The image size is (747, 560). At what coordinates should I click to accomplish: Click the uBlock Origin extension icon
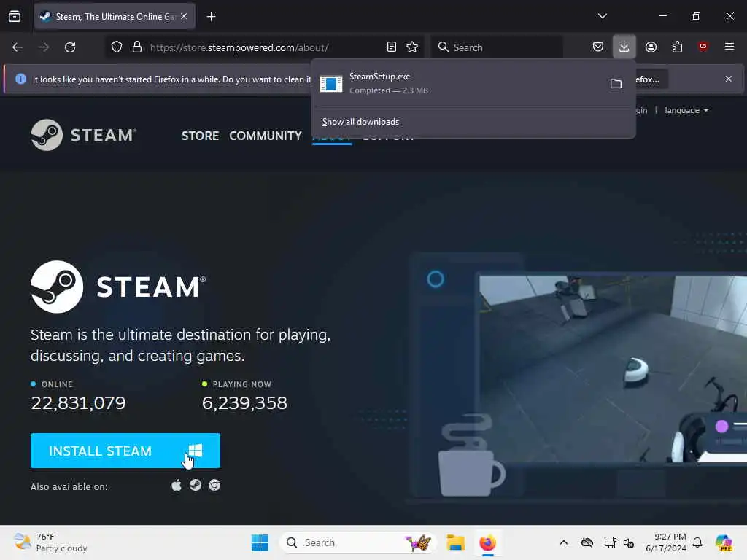click(703, 46)
